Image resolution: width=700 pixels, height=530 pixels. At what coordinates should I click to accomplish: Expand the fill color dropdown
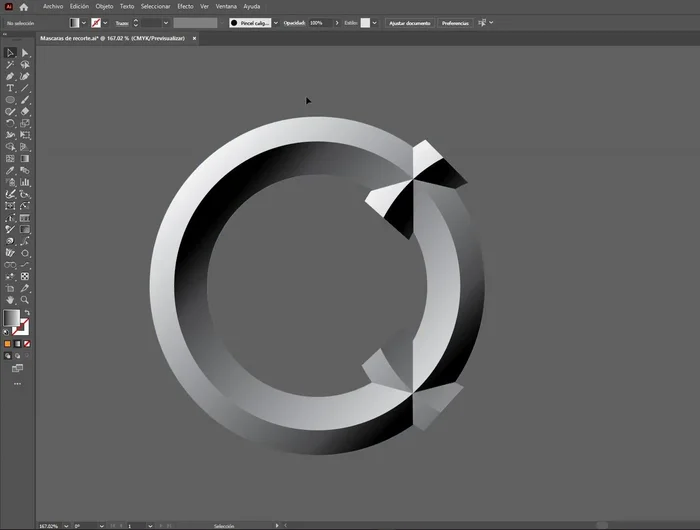point(85,22)
